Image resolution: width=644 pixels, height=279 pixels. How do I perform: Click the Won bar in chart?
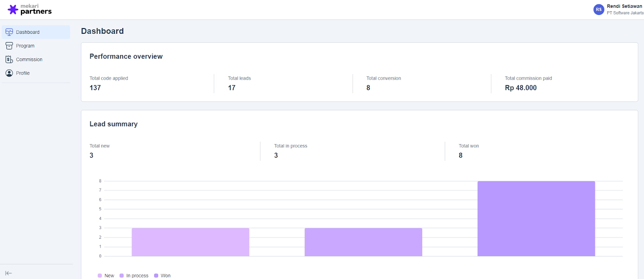536,219
